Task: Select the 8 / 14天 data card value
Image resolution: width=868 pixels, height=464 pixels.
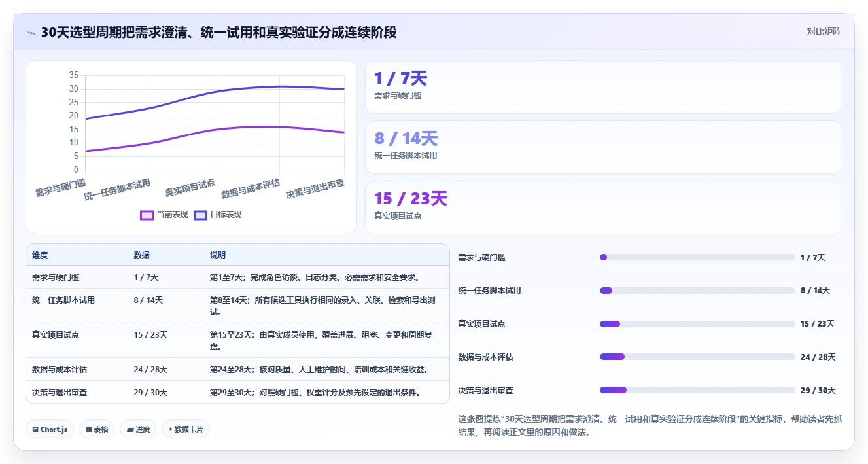Action: [x=406, y=139]
